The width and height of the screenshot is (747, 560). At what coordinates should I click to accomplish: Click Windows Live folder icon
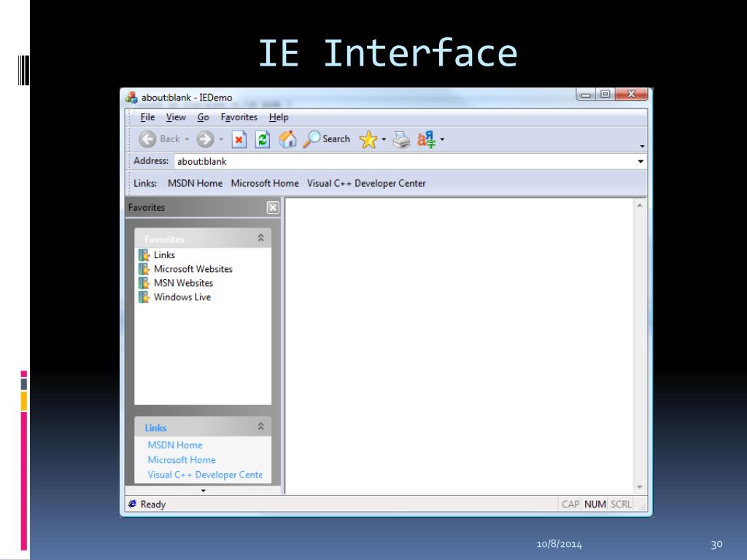(x=144, y=297)
